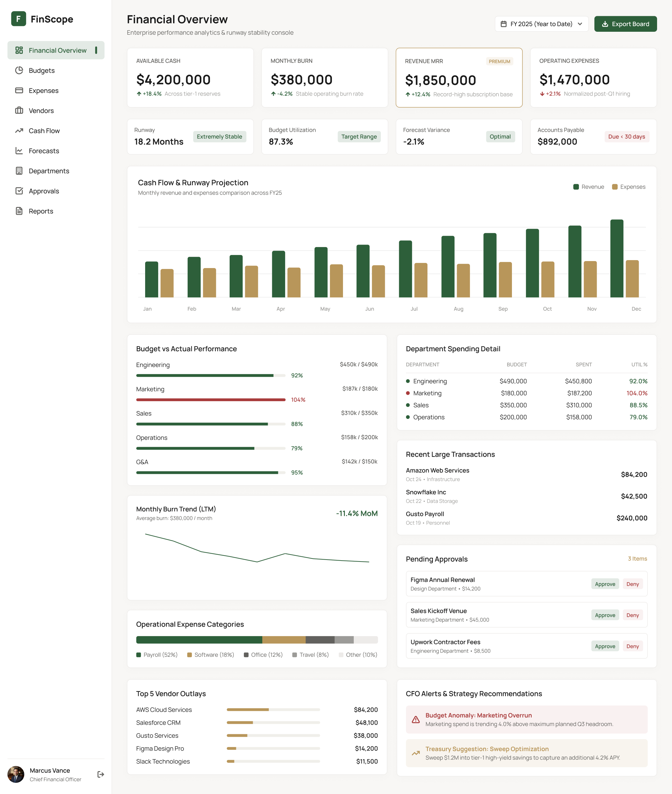Approve the Figma Annual Renewal request
Screen dimensions: 672x794
[605, 584]
